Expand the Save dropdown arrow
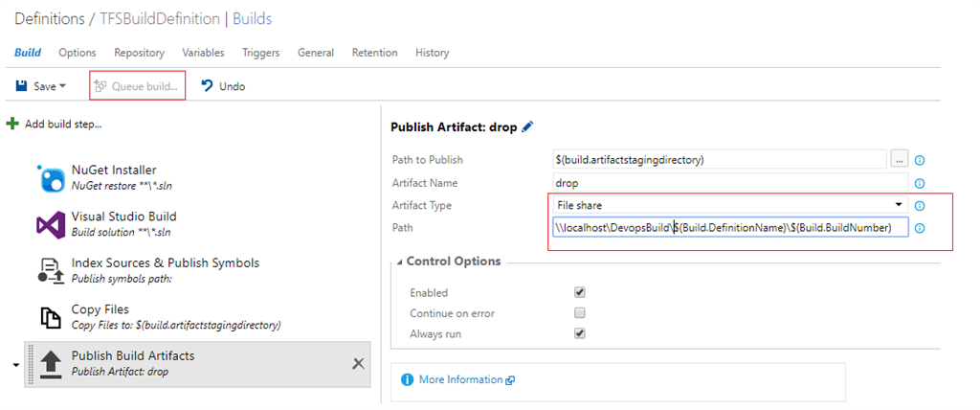The image size is (980, 410). pos(63,86)
